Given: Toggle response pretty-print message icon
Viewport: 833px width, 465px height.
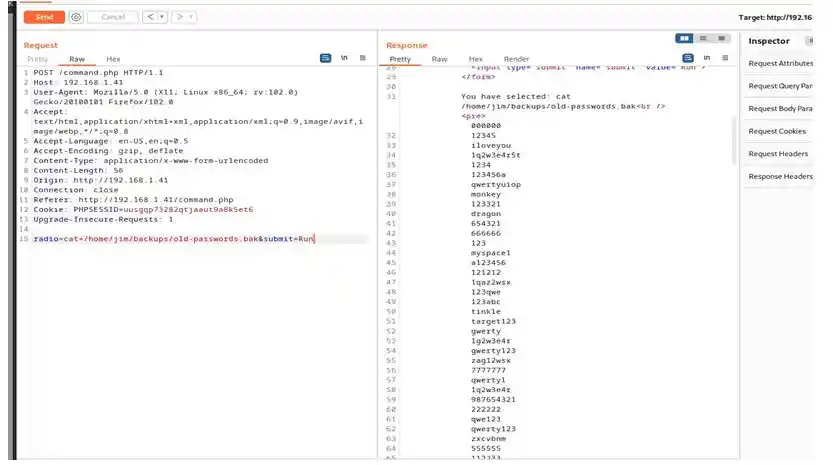Looking at the screenshot, I should [688, 58].
